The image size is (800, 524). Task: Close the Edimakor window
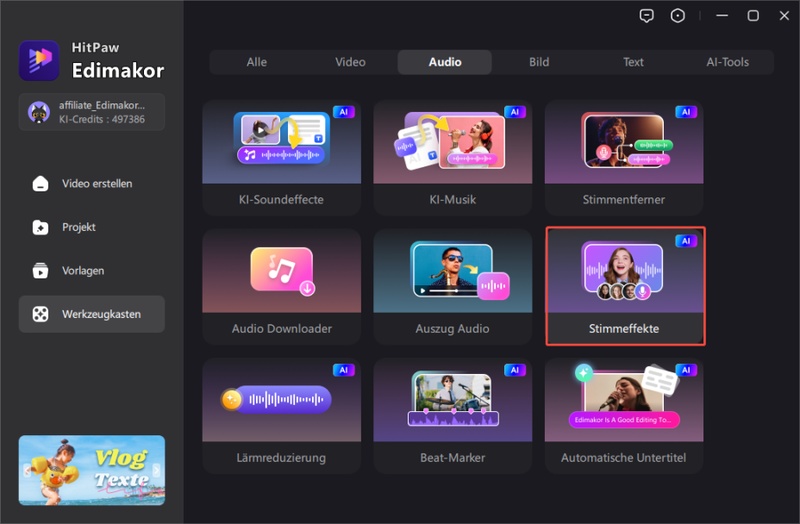click(784, 16)
